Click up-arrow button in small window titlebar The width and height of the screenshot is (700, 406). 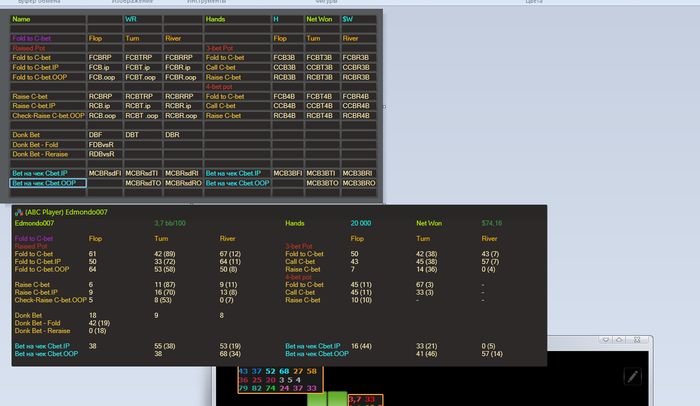tap(619, 340)
